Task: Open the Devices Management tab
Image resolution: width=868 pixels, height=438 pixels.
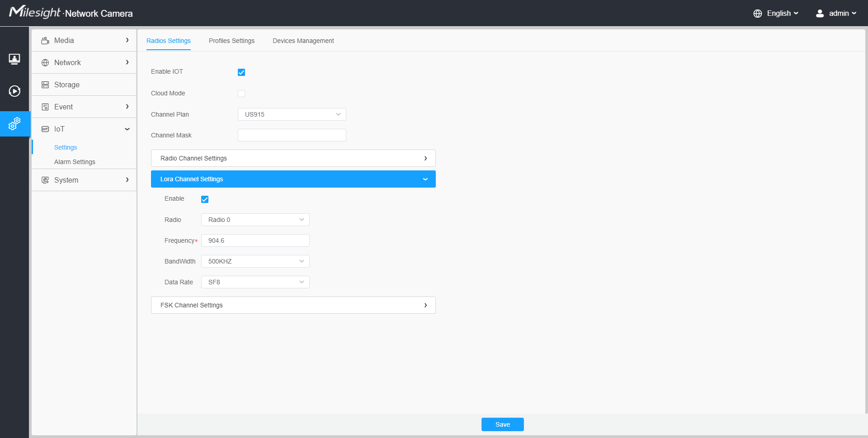Action: [303, 41]
